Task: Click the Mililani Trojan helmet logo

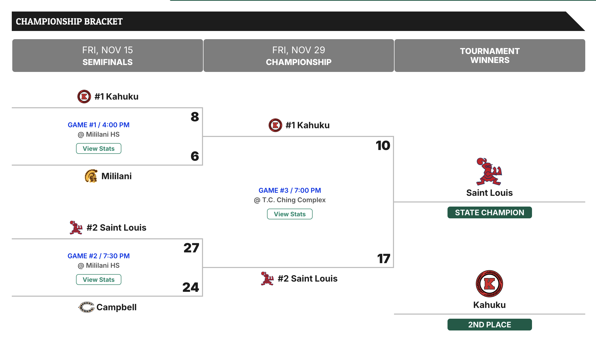Action: 91,176
